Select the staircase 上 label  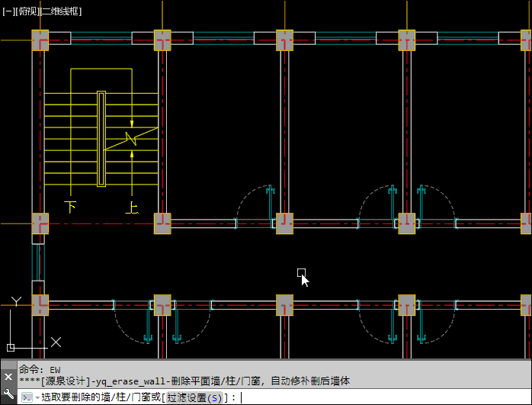(132, 207)
